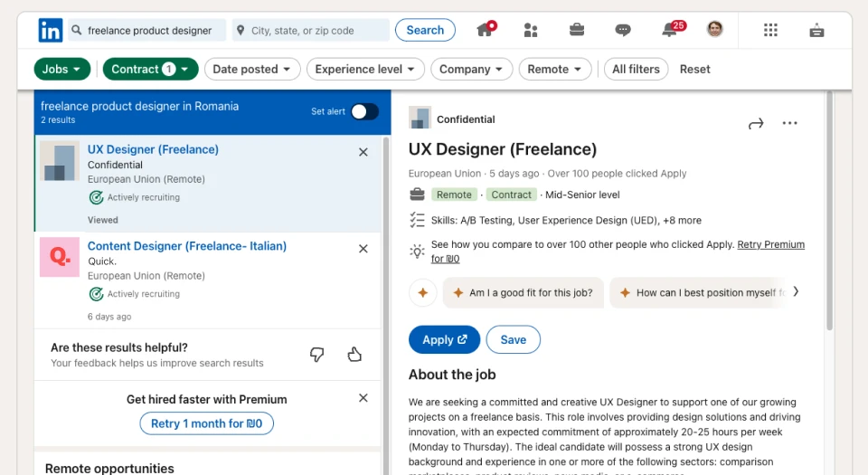This screenshot has width=868, height=475.
Task: Open the three-dot more options menu
Action: point(790,123)
